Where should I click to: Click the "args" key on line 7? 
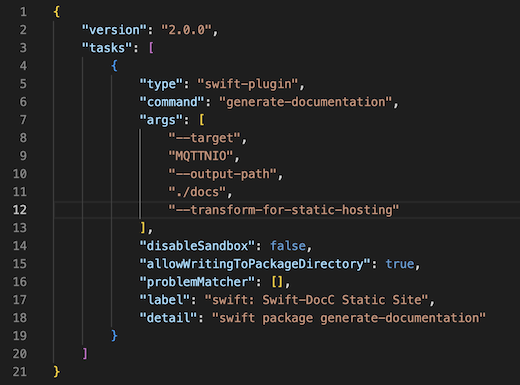click(161, 120)
